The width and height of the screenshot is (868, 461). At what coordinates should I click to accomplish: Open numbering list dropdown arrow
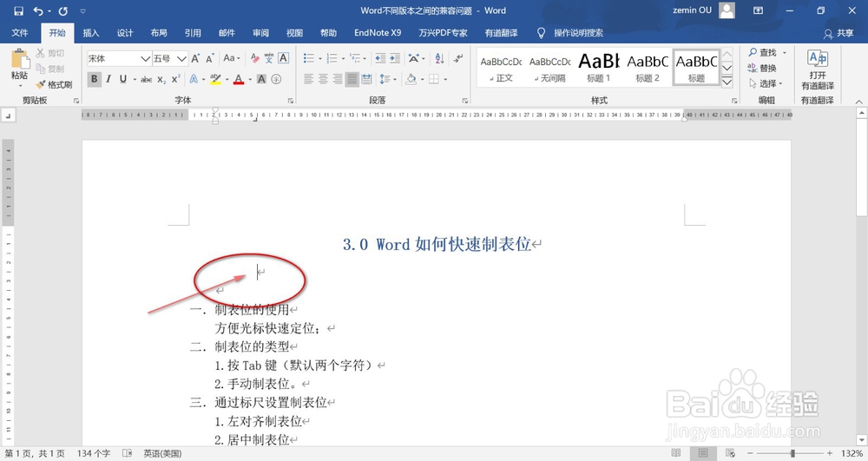343,59
